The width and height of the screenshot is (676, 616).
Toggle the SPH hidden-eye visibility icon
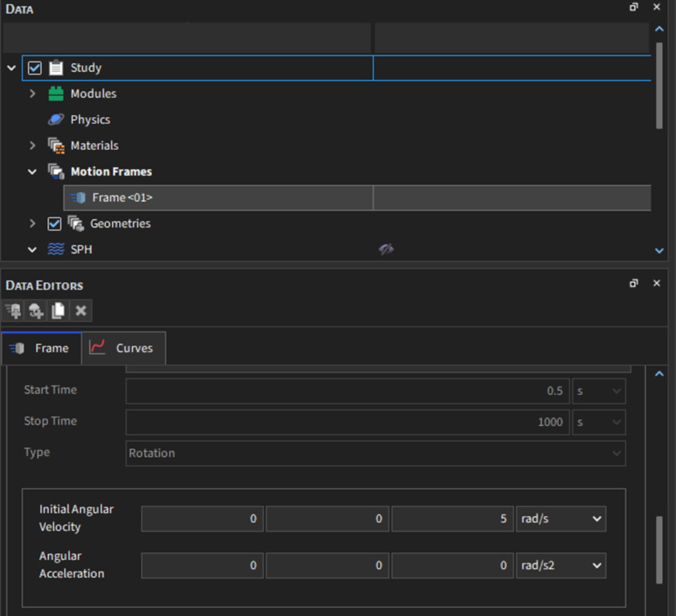[386, 250]
